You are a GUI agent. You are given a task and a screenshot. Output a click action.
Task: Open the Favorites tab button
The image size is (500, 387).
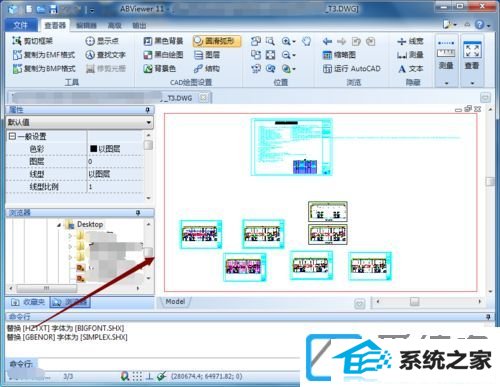click(x=28, y=302)
